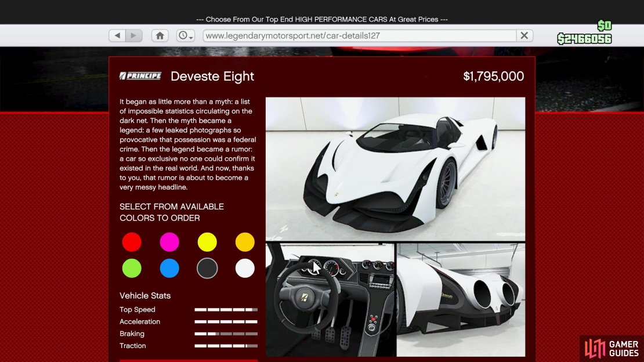Select the magenta color swatch
The width and height of the screenshot is (644, 362).
(169, 242)
